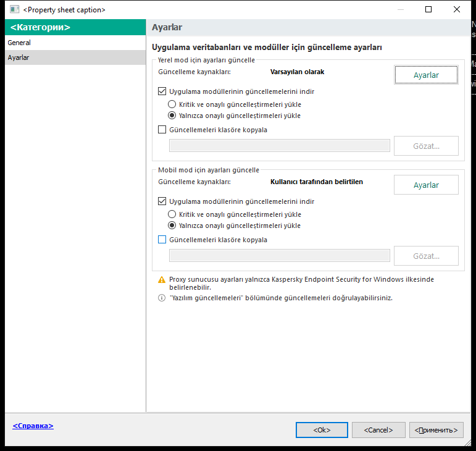The height and width of the screenshot is (451, 476).
Task: Open the Справка help link
Action: click(x=33, y=426)
